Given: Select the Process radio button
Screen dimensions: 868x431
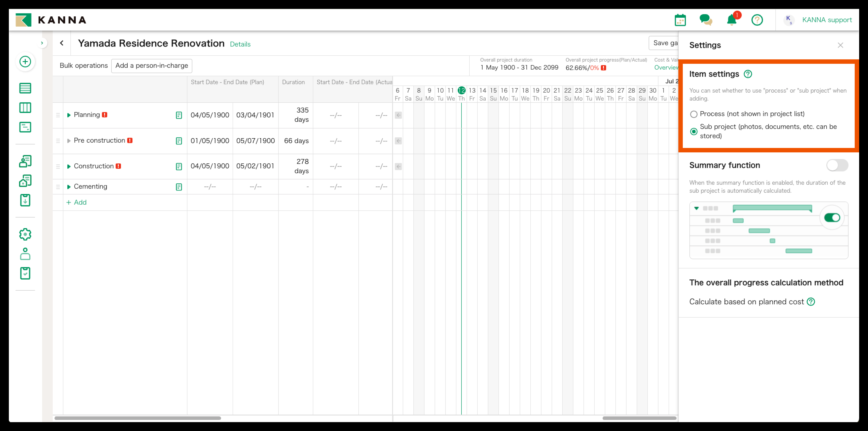Looking at the screenshot, I should [x=694, y=114].
